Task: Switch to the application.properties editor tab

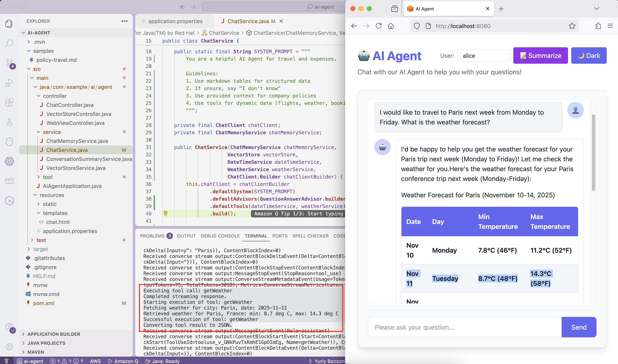Action: [175, 21]
